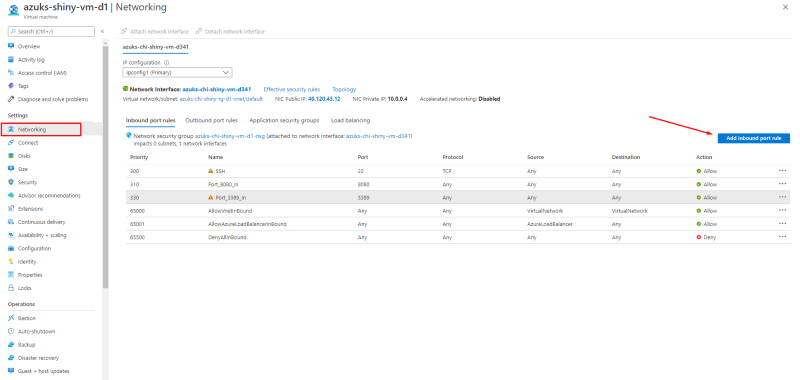Open the Activity log icon
Screen dimensions: 800x380
[x=11, y=60]
